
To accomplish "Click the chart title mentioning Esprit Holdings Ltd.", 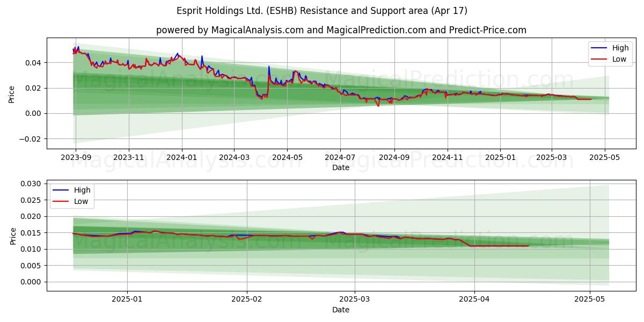I will click(x=322, y=11).
